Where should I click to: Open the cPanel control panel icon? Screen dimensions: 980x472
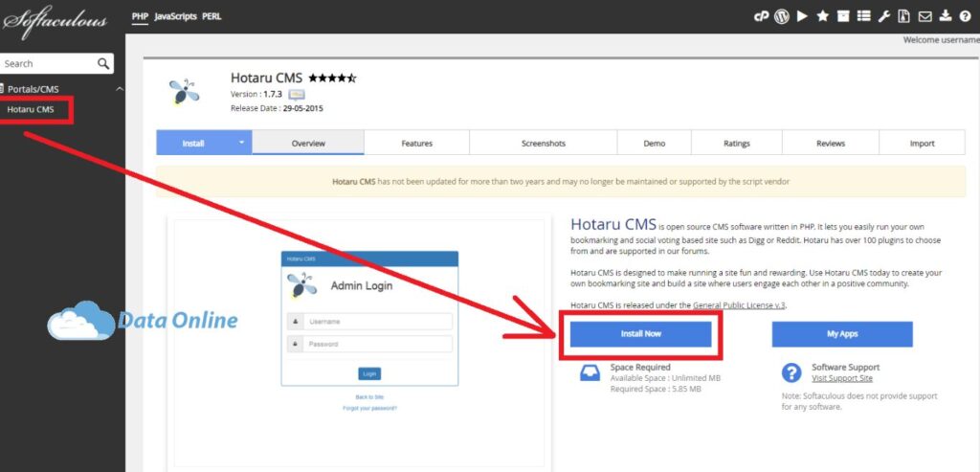tap(761, 16)
